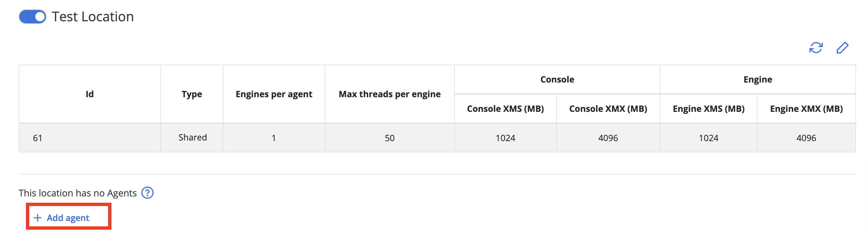Click the max threads value 50

[389, 138]
